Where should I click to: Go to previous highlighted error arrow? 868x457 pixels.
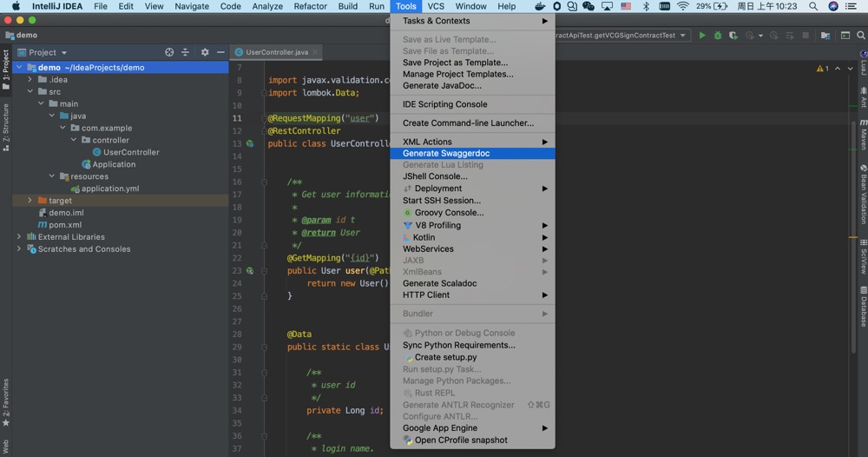838,69
